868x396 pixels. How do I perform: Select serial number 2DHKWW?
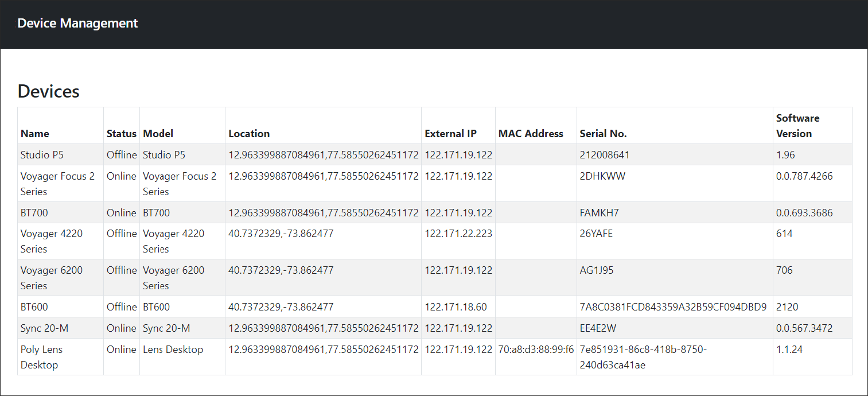602,176
